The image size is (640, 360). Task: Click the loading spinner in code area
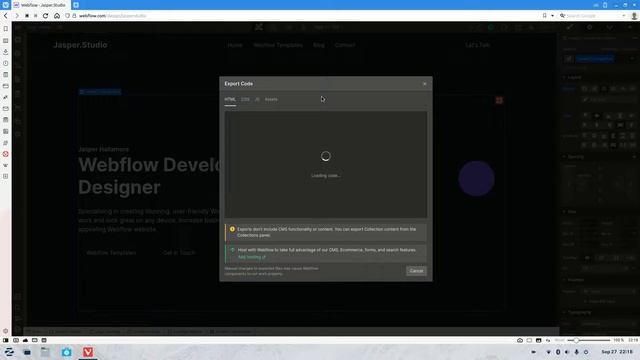tap(325, 156)
